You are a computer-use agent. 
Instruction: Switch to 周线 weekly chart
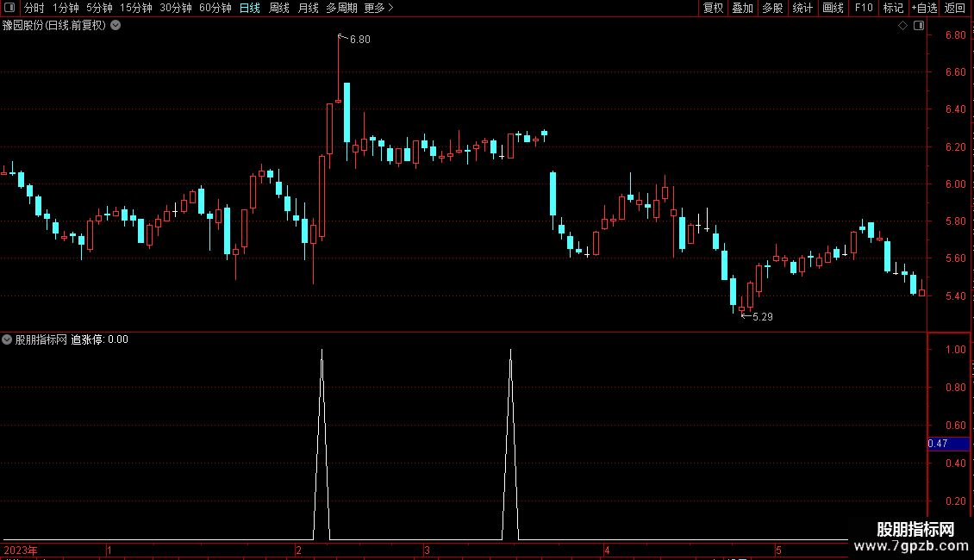[279, 8]
